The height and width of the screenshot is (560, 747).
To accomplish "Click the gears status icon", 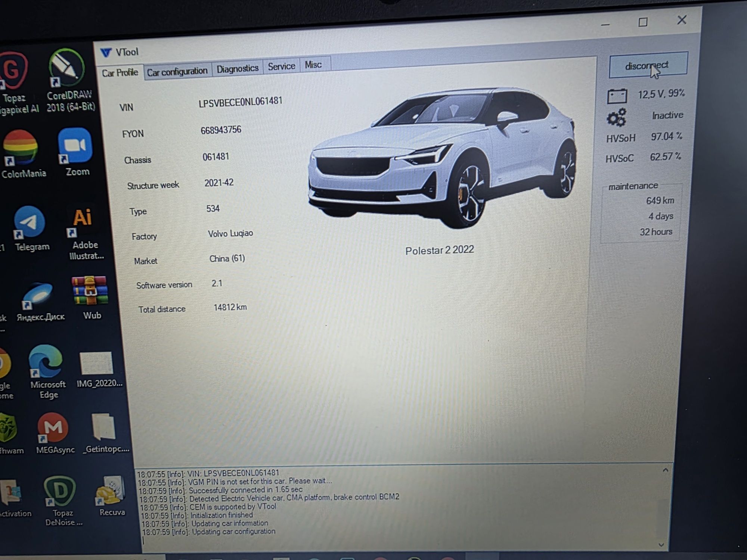I will click(616, 117).
